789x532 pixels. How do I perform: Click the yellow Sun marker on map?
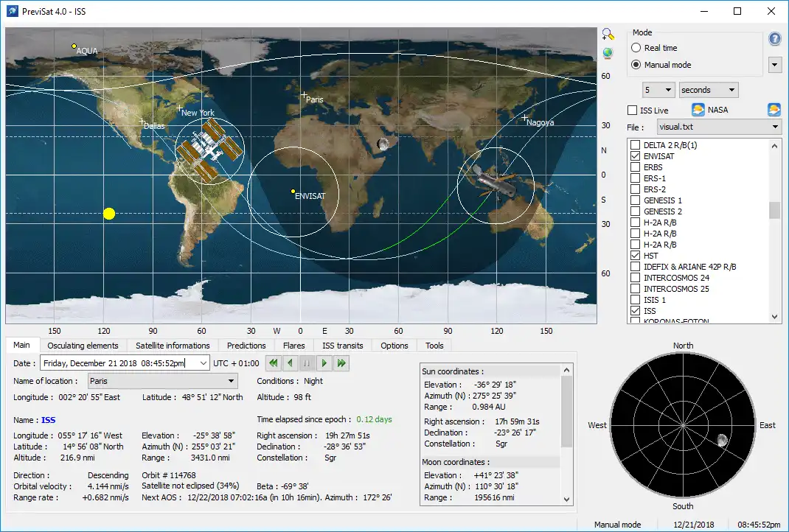[x=109, y=214]
